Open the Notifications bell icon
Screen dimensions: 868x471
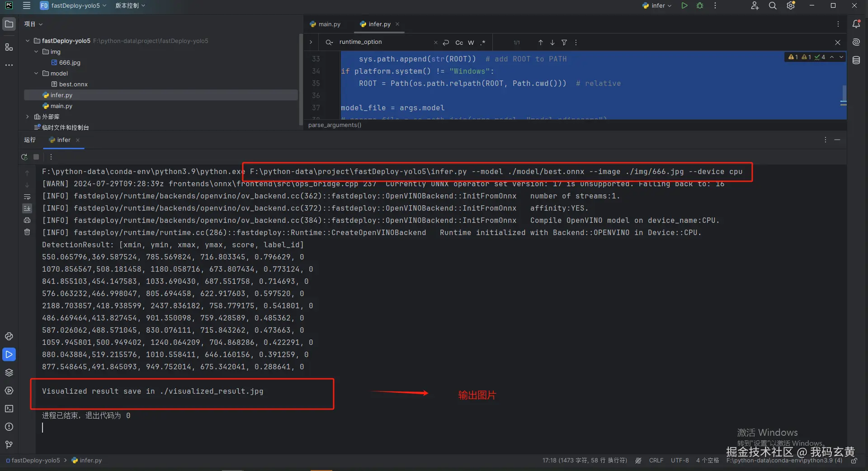click(856, 24)
